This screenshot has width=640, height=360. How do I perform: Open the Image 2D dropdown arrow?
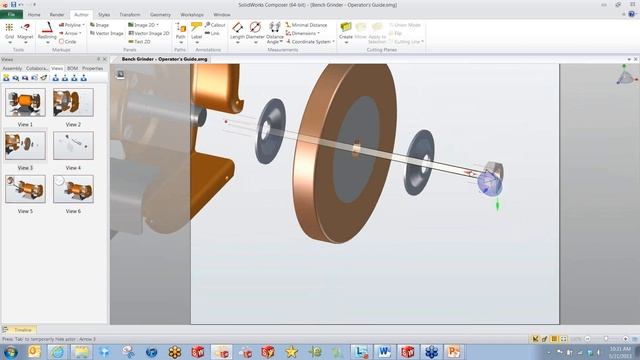pyautogui.click(x=158, y=25)
